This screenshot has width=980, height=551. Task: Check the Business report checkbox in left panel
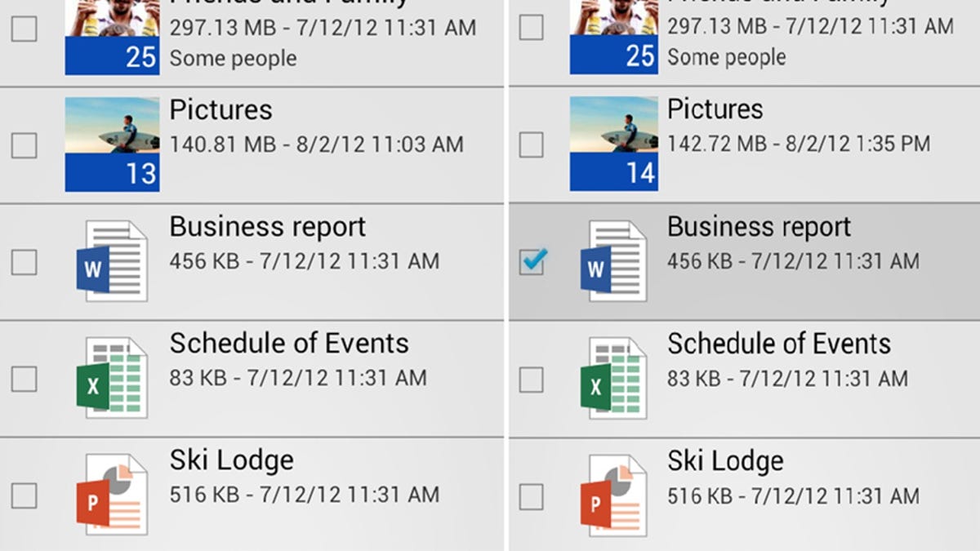coord(24,262)
